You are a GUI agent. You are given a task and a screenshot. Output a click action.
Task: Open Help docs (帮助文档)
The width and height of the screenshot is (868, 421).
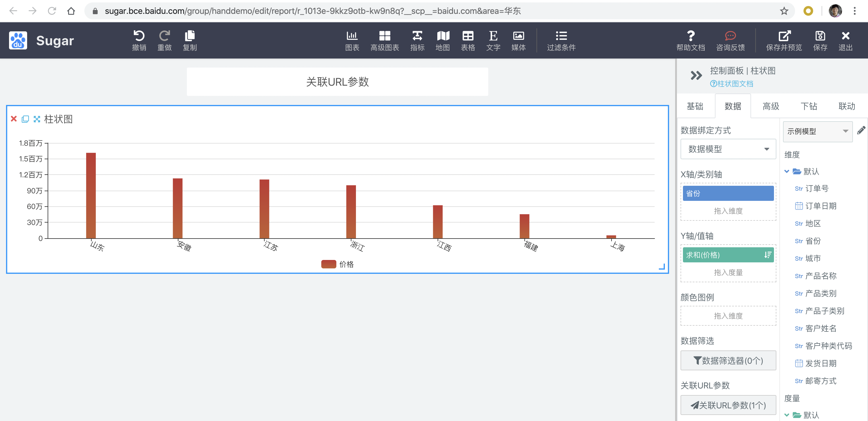pyautogui.click(x=690, y=40)
